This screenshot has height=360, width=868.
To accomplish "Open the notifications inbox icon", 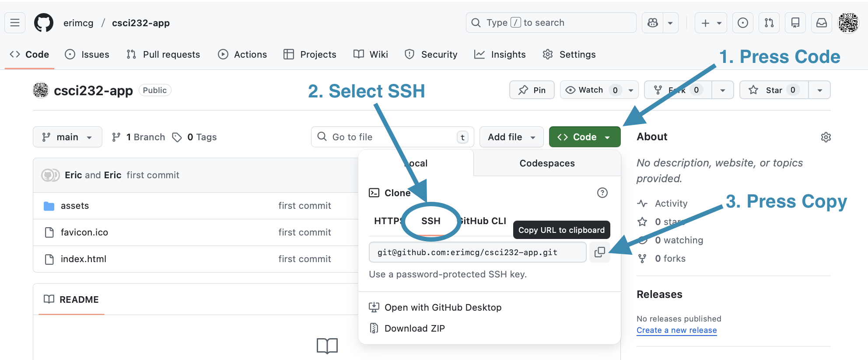I will click(822, 23).
